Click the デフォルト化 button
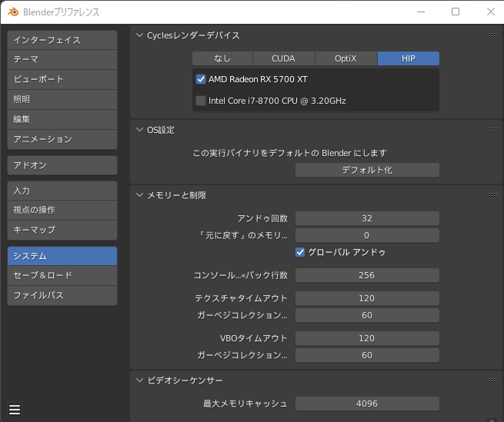The height and width of the screenshot is (422, 504). pos(367,170)
